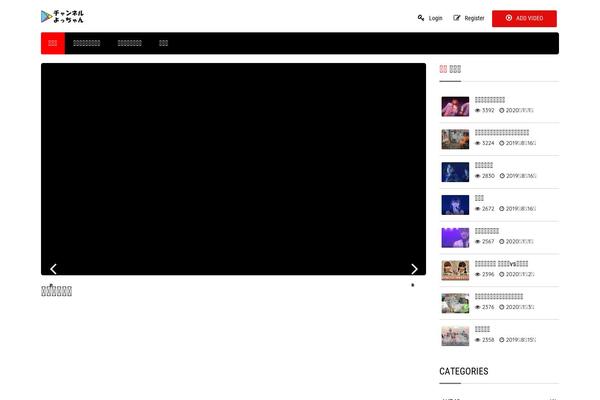Screen dimensions: 600x400
Task: Open thumbnail of video with 2567 views
Action: tap(455, 238)
